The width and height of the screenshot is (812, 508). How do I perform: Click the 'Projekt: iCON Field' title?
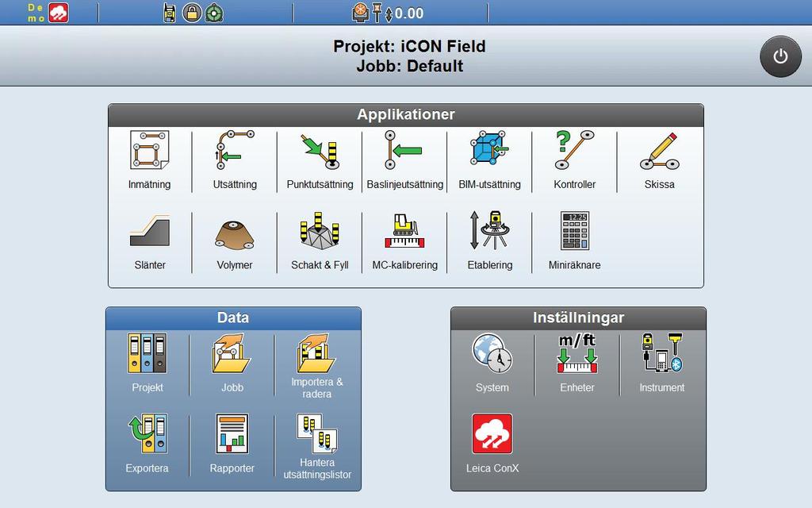(x=409, y=46)
